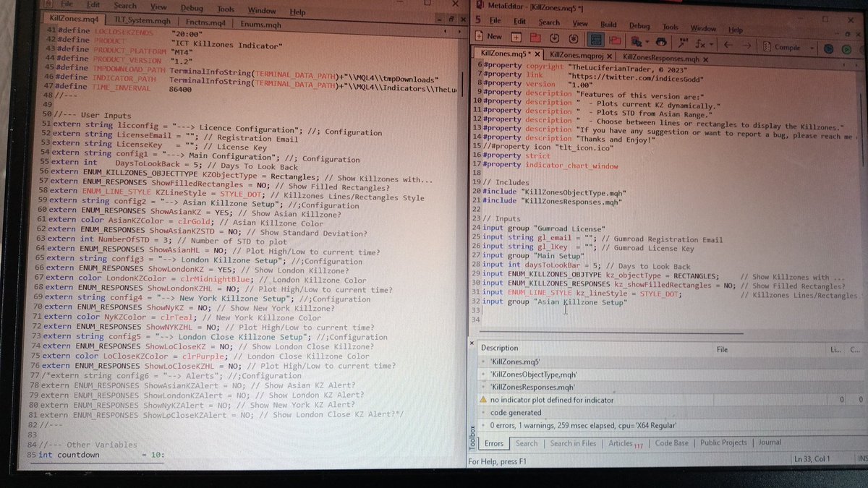Open Search menu in MetaEditor right window
This screenshot has height=488, width=868.
(x=549, y=22)
